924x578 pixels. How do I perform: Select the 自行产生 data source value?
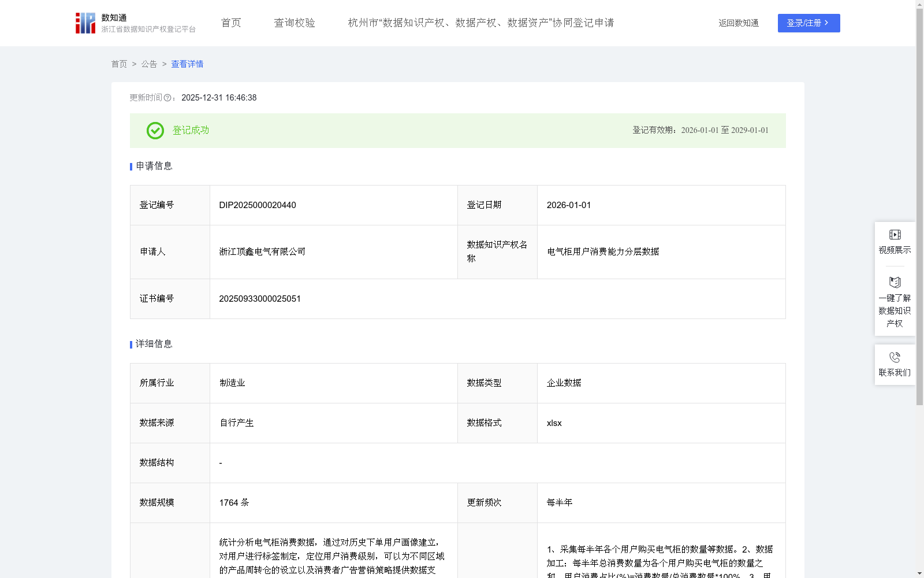pyautogui.click(x=237, y=423)
